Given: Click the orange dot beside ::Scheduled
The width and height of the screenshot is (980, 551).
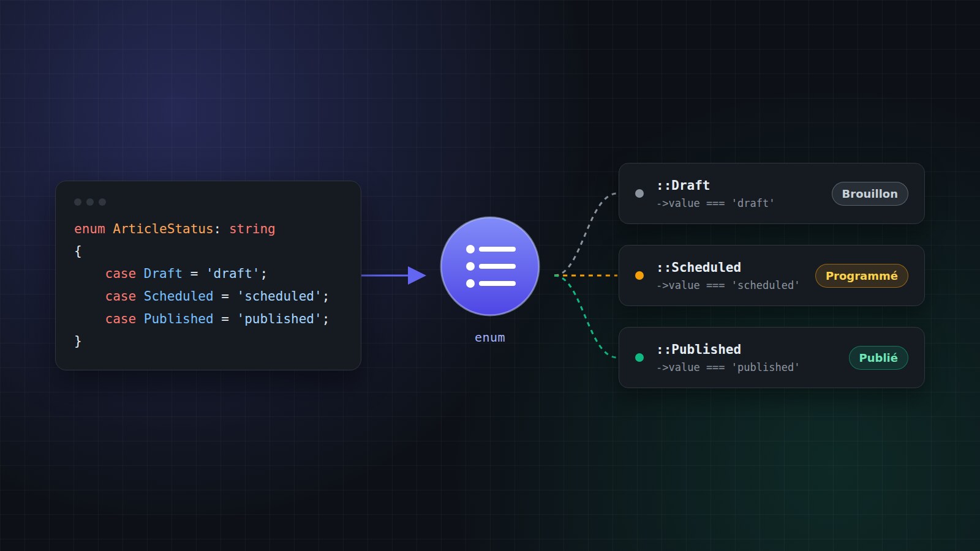Looking at the screenshot, I should coord(639,275).
